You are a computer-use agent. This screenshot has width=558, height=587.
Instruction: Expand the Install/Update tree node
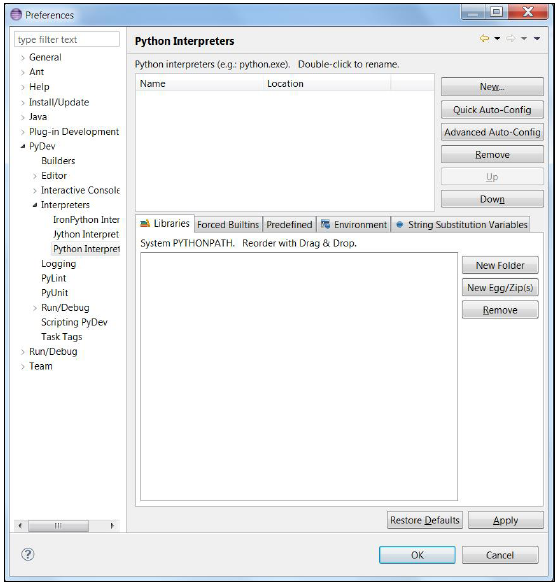click(23, 103)
